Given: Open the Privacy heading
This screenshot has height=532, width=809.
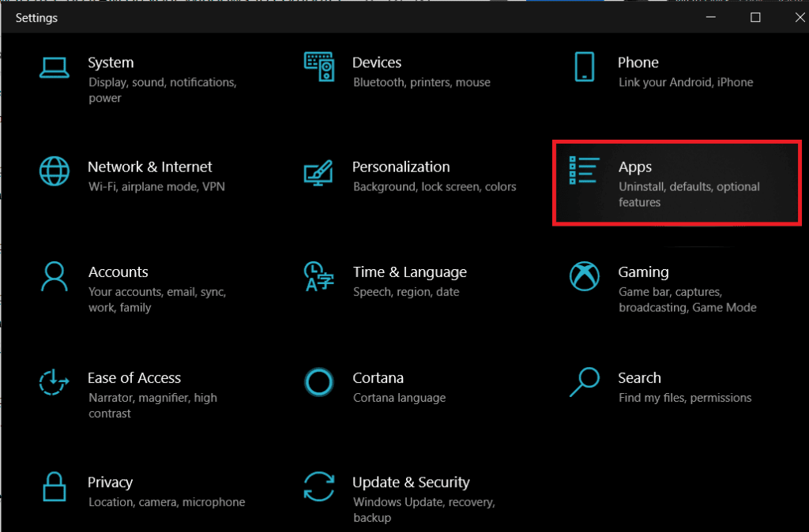Looking at the screenshot, I should click(x=110, y=482).
